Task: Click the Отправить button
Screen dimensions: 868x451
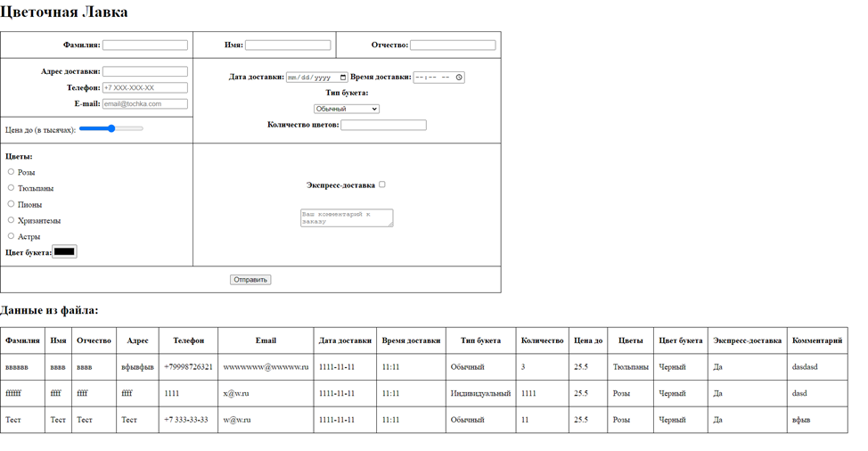Action: pos(250,280)
